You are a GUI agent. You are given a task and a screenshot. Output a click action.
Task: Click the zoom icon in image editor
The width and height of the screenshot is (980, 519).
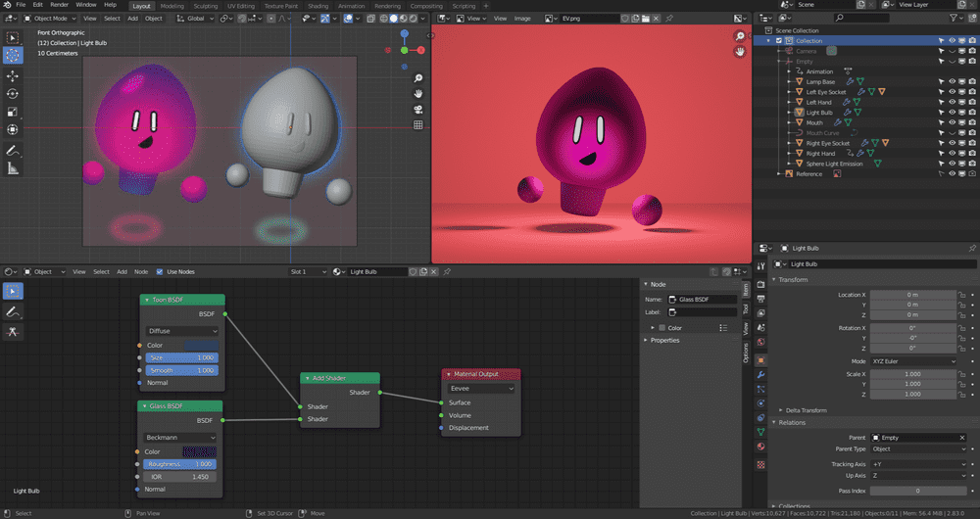pyautogui.click(x=740, y=36)
